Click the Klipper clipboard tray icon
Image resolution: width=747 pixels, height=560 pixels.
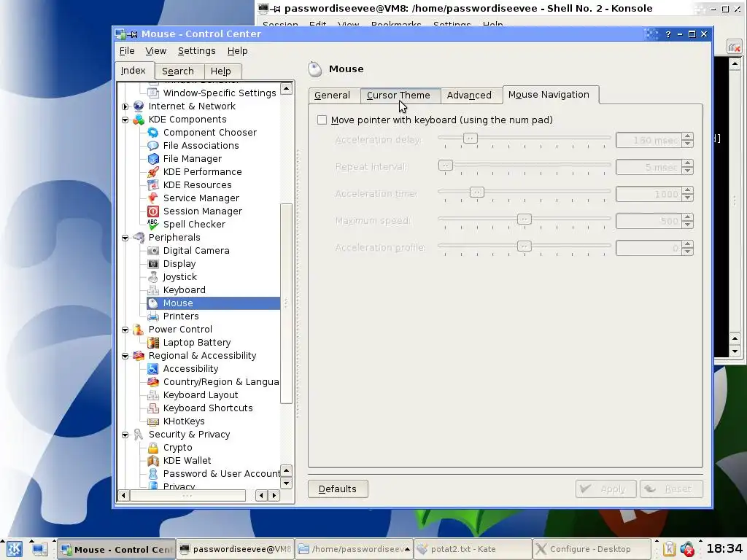669,550
